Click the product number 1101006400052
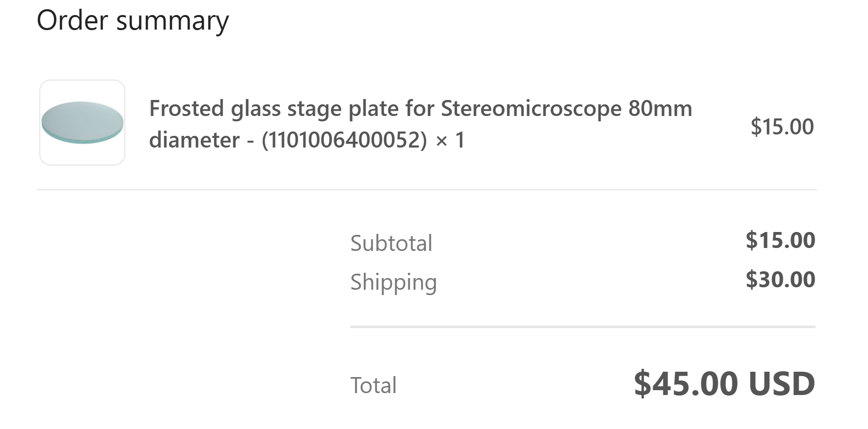Image resolution: width=868 pixels, height=429 pixels. (344, 140)
